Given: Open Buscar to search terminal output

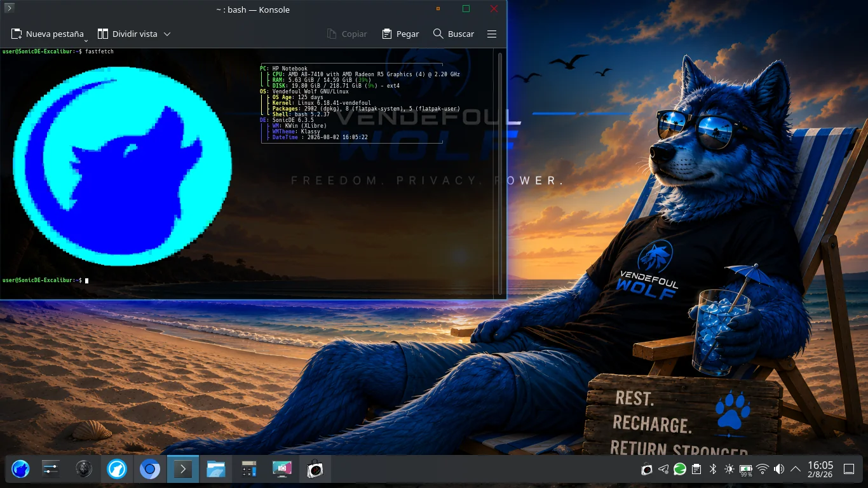Looking at the screenshot, I should tap(454, 34).
